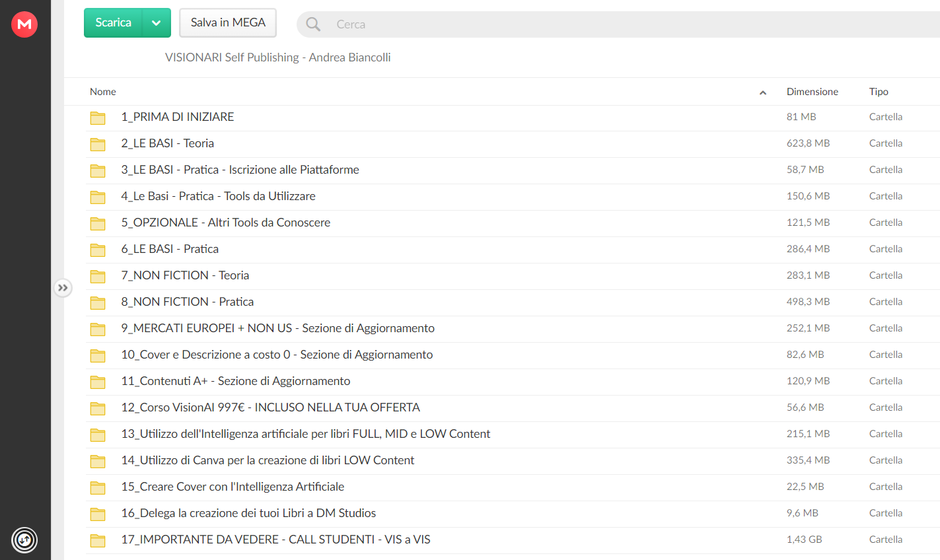Open 13_Utilizzo dell'Intelligenza artificiale folder name
The height and width of the screenshot is (560, 940).
click(x=305, y=434)
